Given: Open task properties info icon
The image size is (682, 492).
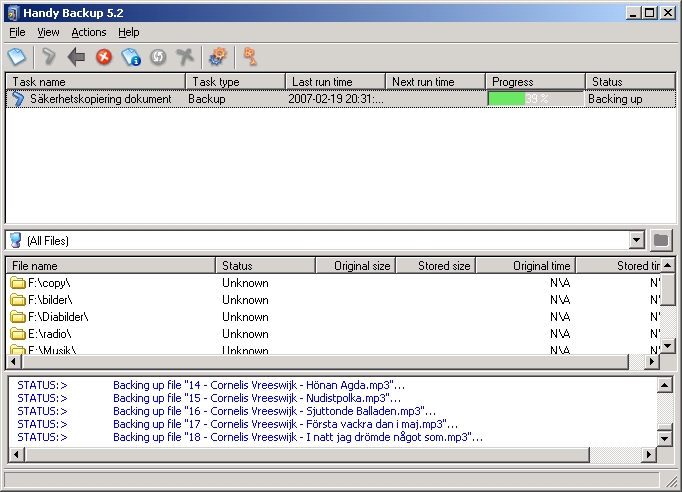Looking at the screenshot, I should 131,57.
